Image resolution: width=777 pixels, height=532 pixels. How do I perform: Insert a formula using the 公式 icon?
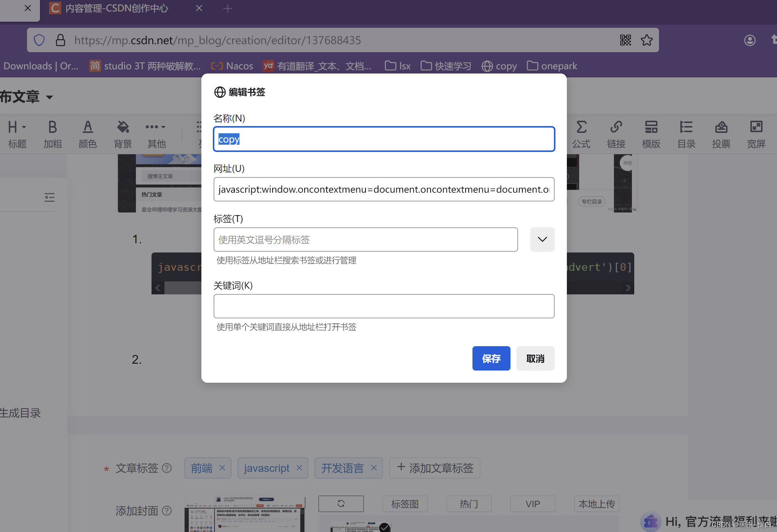point(581,134)
